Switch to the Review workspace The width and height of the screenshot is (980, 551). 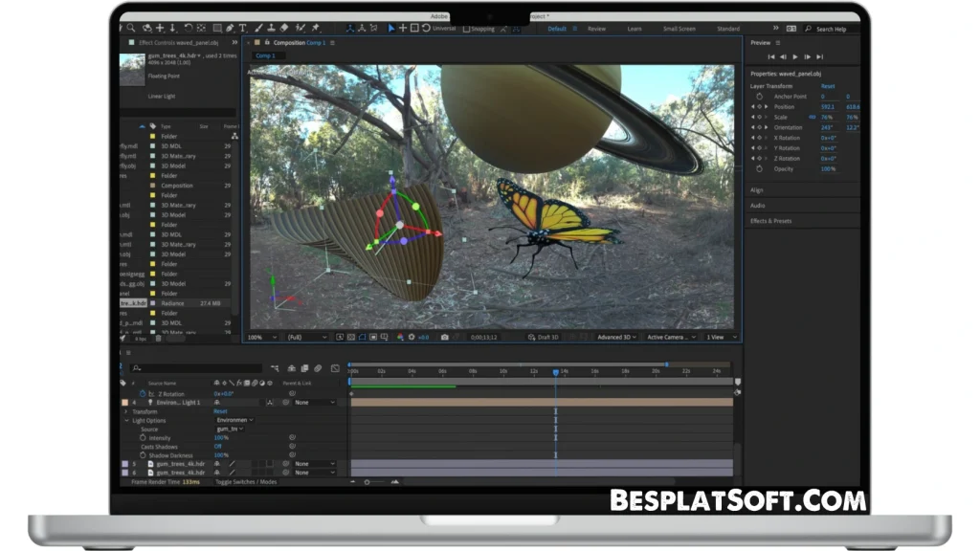click(x=597, y=29)
